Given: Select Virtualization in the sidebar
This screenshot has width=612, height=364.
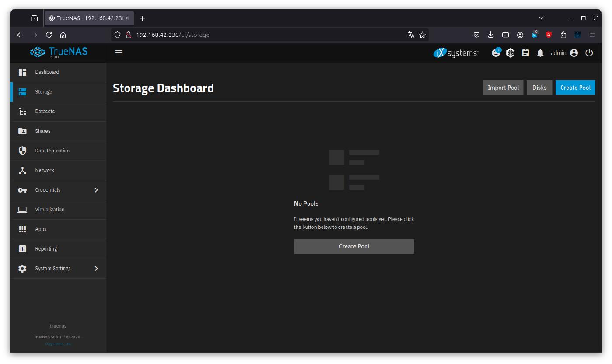Looking at the screenshot, I should 50,210.
